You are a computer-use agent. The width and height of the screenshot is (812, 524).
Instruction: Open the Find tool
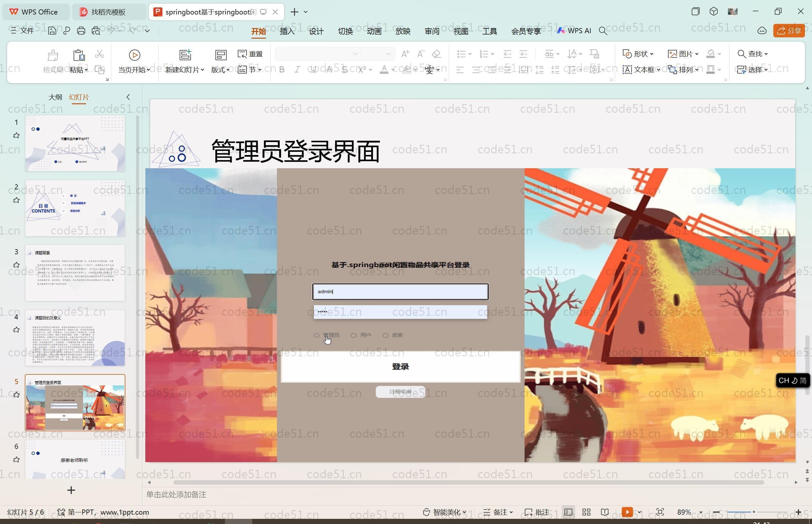coord(752,54)
